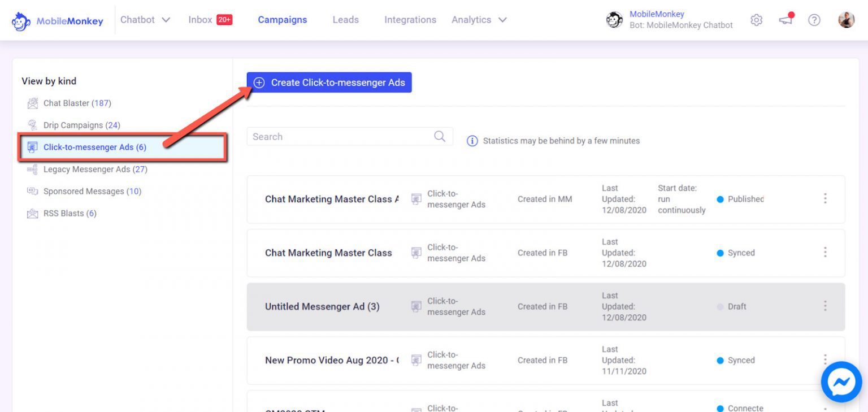This screenshot has height=412, width=868.
Task: Click the Sponsored Messages icon
Action: [x=32, y=191]
